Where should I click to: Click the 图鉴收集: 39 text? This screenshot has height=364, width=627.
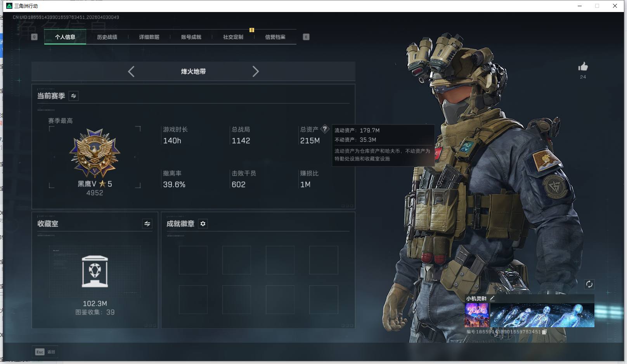coord(95,312)
